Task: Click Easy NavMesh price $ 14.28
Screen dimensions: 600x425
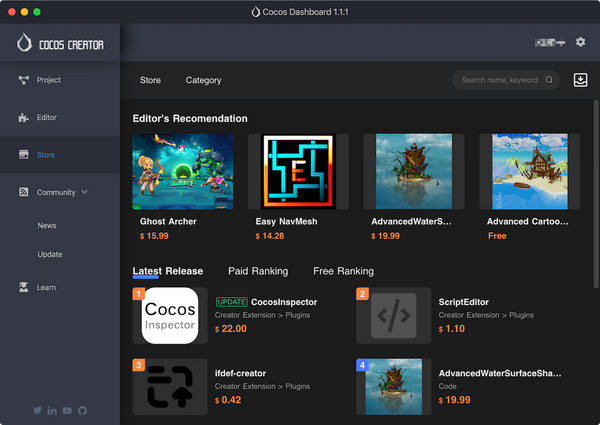Action: click(x=270, y=236)
